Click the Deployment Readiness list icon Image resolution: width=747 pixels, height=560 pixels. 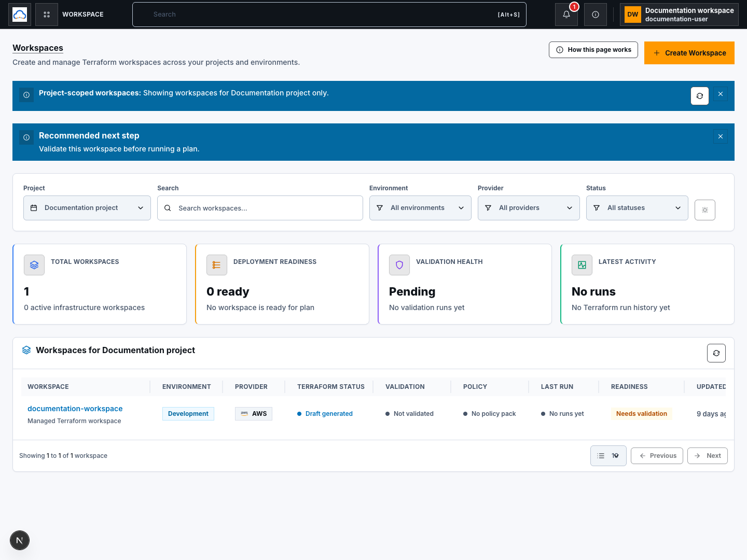coord(217,265)
